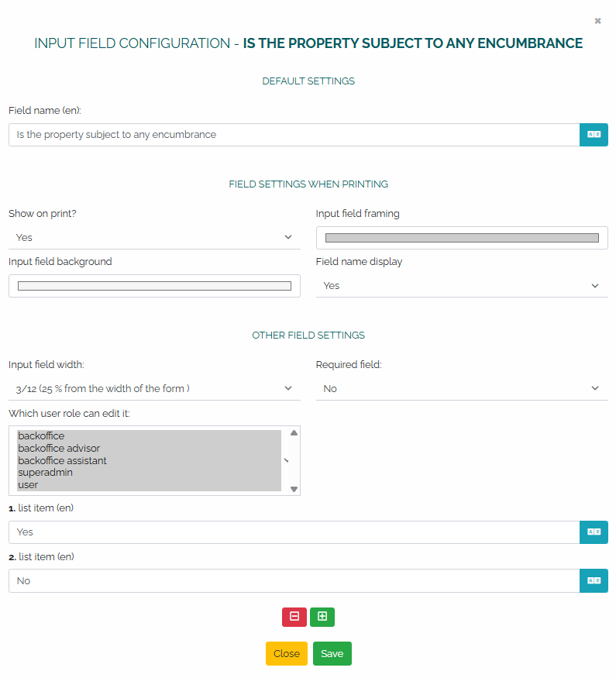The height and width of the screenshot is (678, 616).
Task: Click up arrow of user role list scrollbar
Action: [x=294, y=433]
